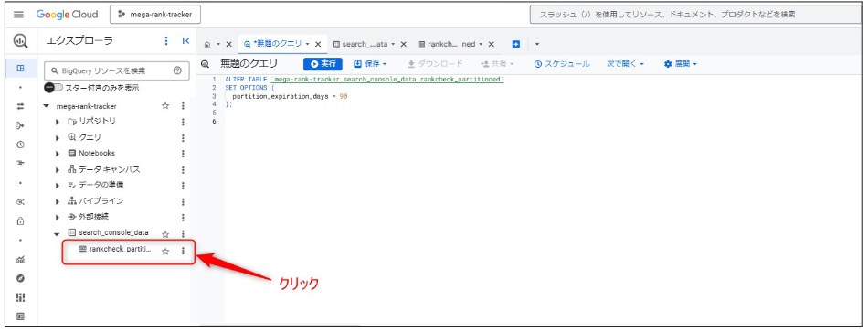Click the magnifier icon beside 無題のクエリ title
868x333 pixels.
tap(206, 64)
